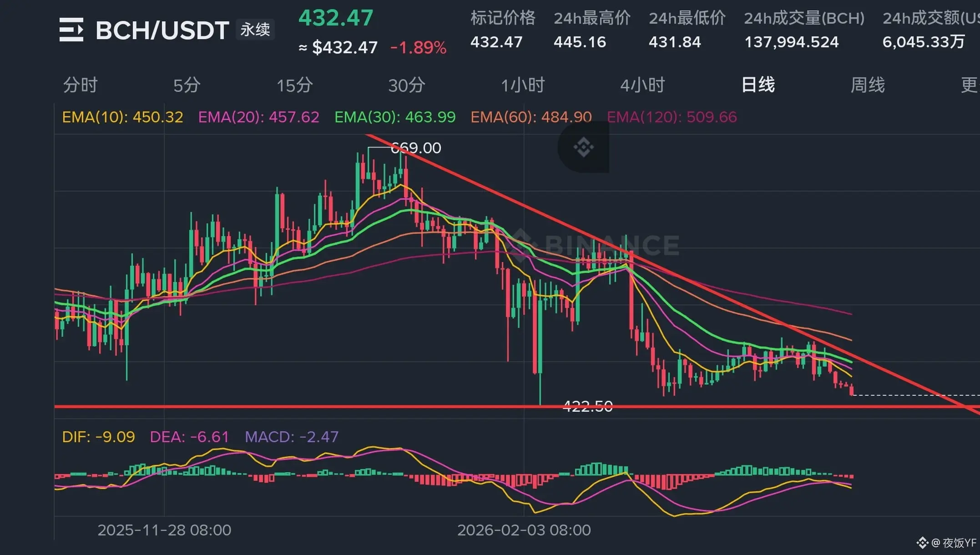Screen dimensions: 980x555
Task: Switch to the 5分 interval
Action: (187, 85)
